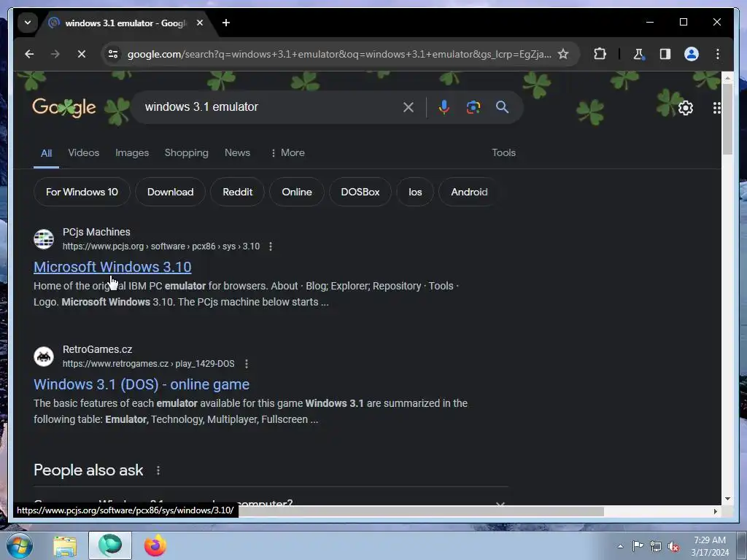
Task: Search by voice microphone icon
Action: tap(444, 107)
